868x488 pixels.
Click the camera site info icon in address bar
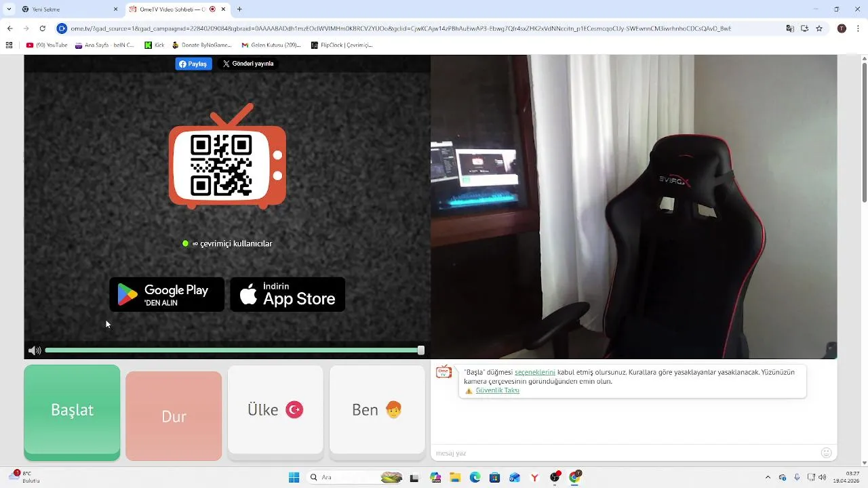[x=62, y=28]
